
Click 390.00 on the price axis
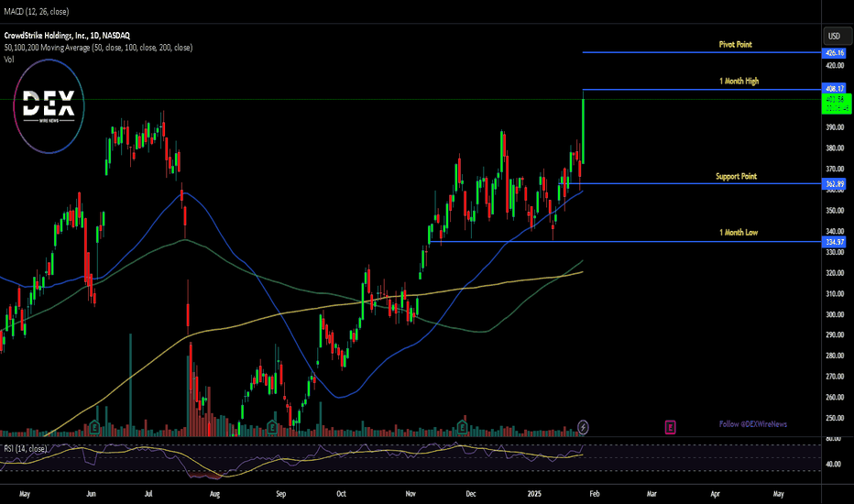835,127
